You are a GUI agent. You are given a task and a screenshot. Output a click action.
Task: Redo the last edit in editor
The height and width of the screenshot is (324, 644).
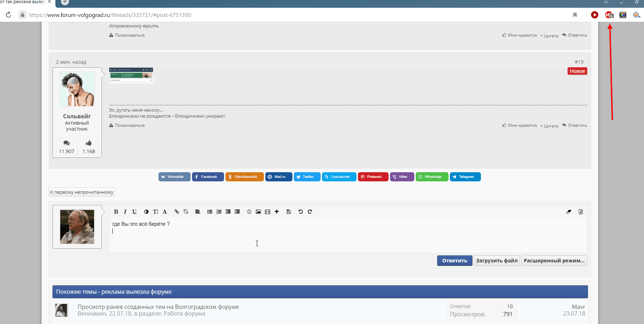click(x=310, y=212)
